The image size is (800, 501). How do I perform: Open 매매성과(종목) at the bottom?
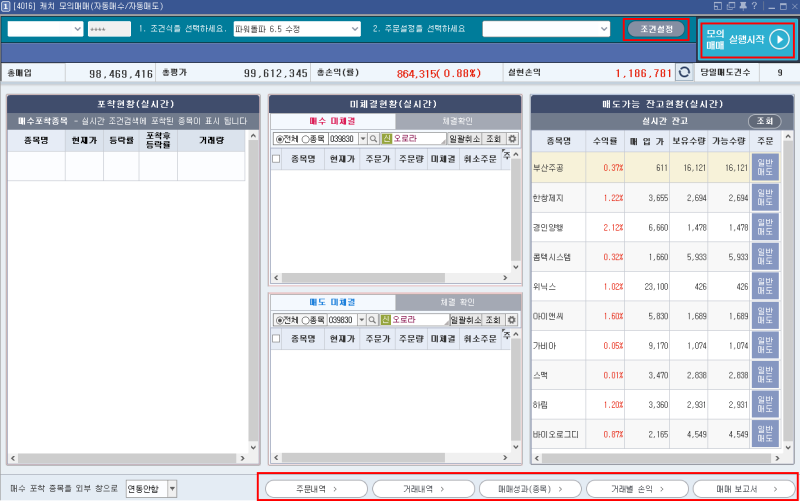click(530, 489)
